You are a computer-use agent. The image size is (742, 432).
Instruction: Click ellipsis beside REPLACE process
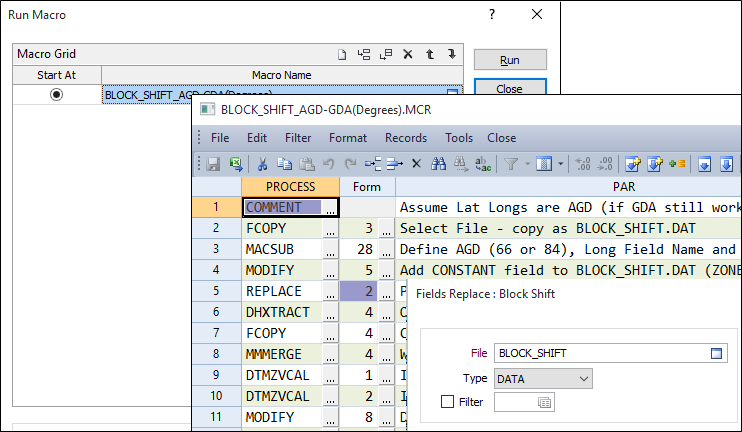330,291
